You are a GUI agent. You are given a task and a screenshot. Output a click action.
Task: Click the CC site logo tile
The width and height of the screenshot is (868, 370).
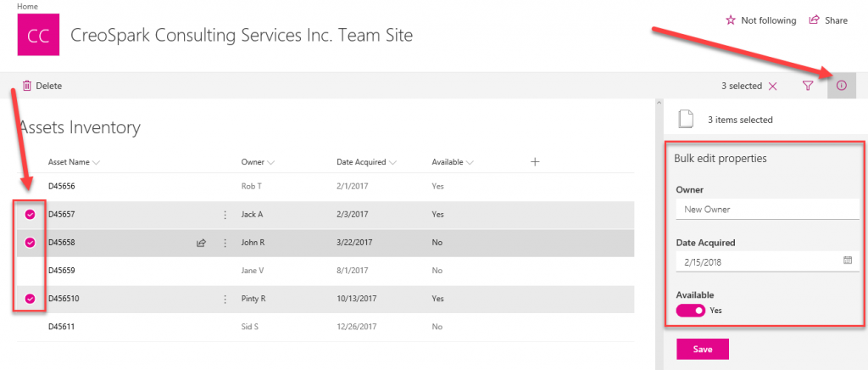38,35
